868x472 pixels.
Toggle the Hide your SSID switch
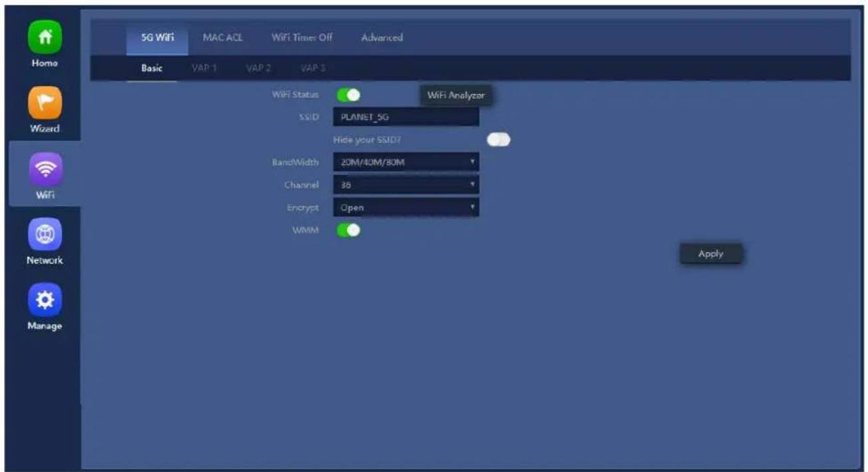coord(499,140)
